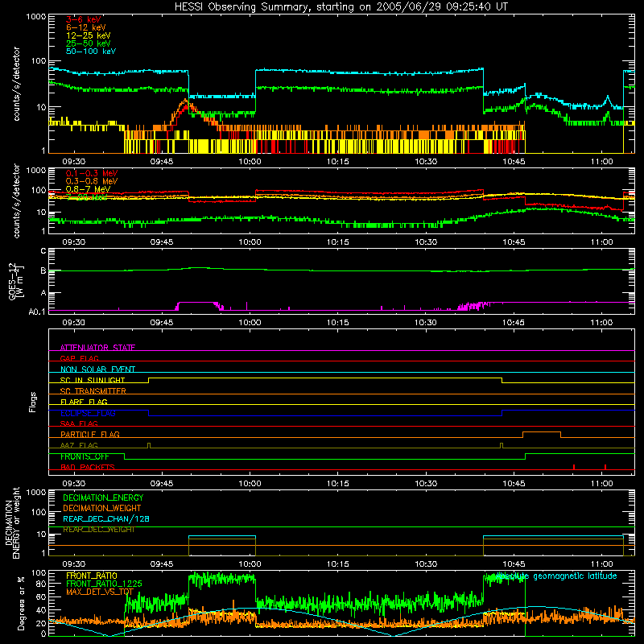Click the 25-50 keV legend label

pos(89,43)
